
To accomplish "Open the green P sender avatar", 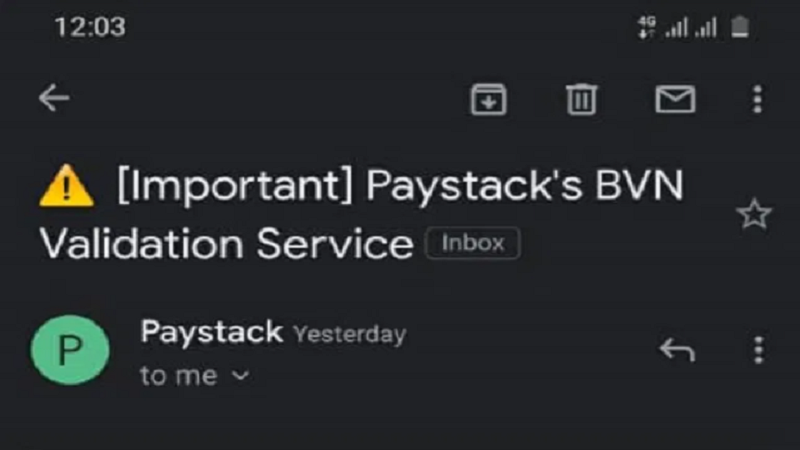I will (x=70, y=351).
